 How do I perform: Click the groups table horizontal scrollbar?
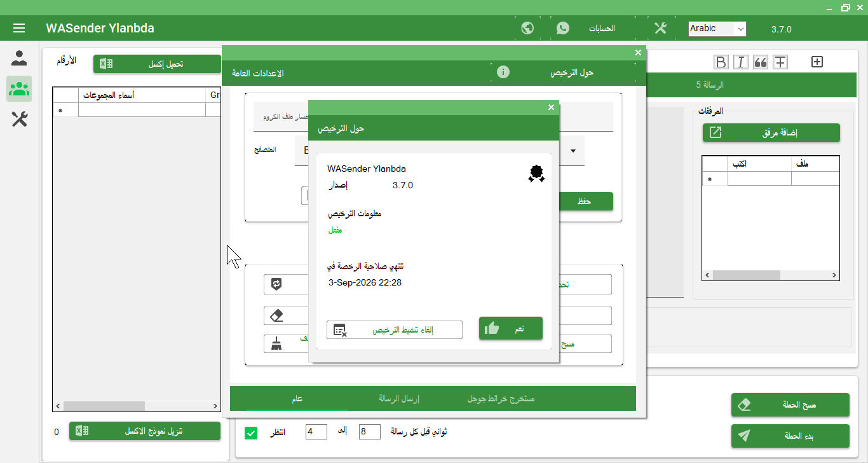[x=105, y=406]
